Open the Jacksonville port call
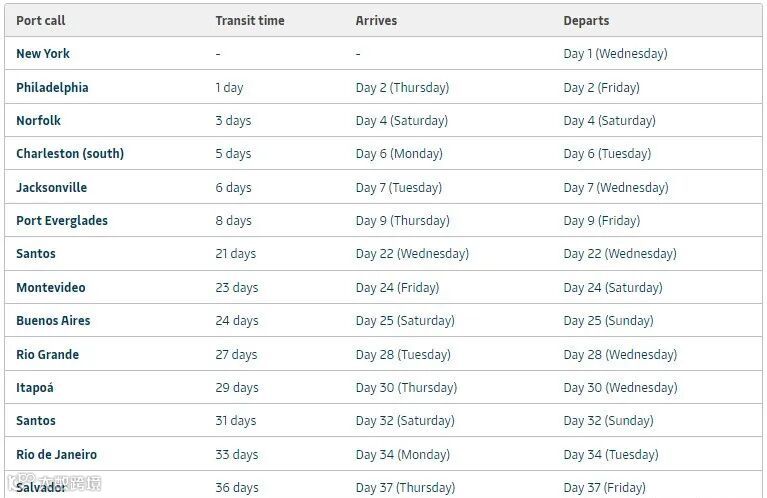767x498 pixels. (x=51, y=188)
